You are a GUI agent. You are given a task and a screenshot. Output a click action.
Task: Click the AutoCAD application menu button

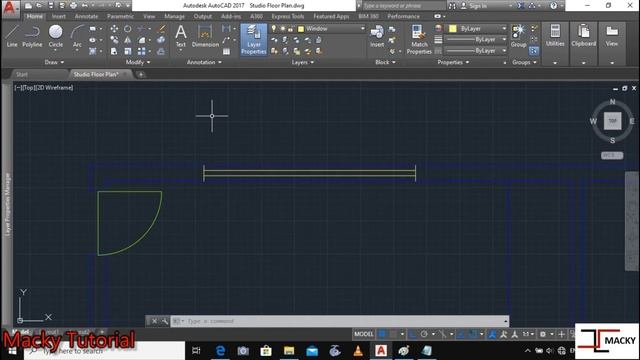click(x=10, y=8)
